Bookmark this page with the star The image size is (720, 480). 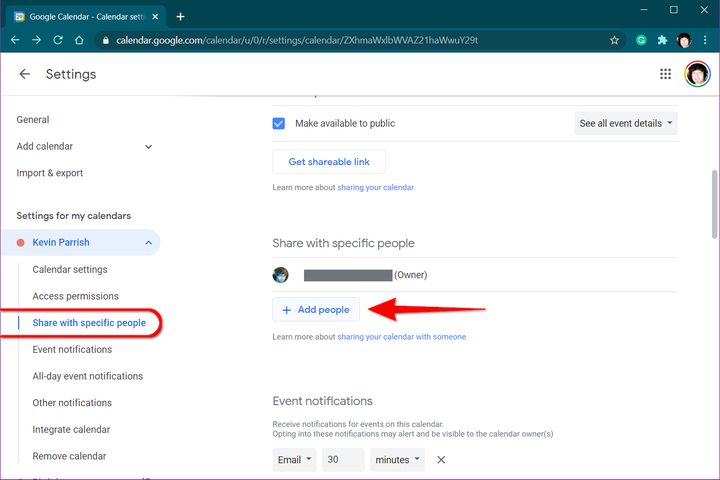click(614, 40)
